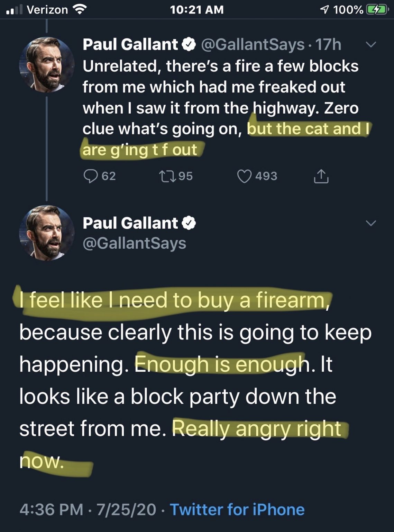Open @GallantSays handle in first tweet

tap(253, 45)
